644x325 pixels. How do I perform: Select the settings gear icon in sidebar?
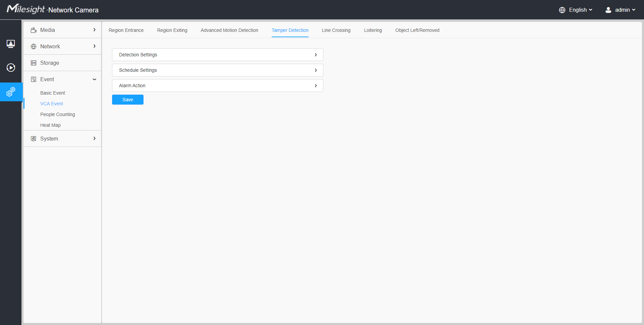click(11, 92)
